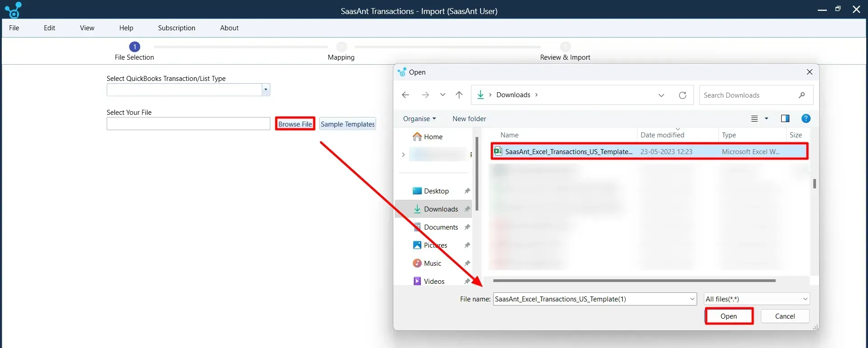The image size is (868, 348).
Task: Open the Subscription menu
Action: click(x=177, y=28)
